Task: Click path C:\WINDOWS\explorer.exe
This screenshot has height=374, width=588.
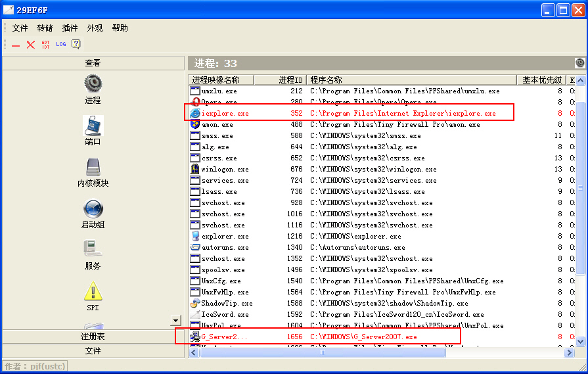Action: [x=355, y=236]
